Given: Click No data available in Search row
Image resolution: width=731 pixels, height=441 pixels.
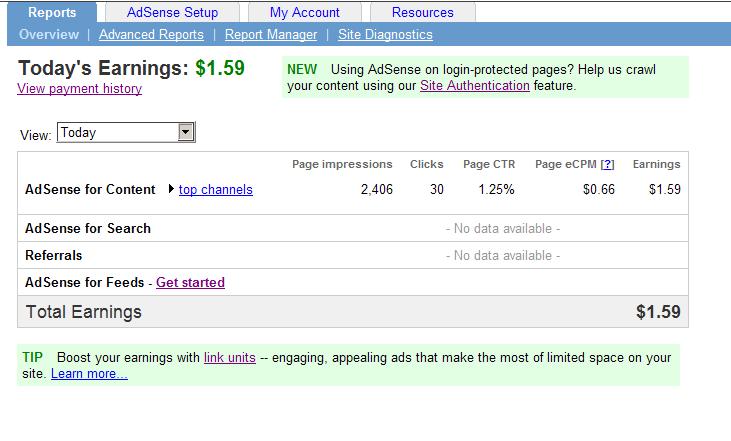Looking at the screenshot, I should coord(503,228).
